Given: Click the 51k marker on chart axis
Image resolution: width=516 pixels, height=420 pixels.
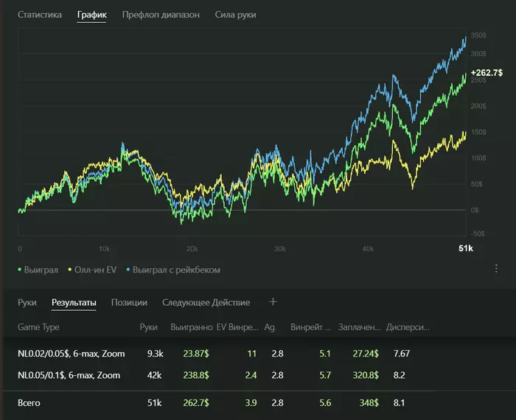Looking at the screenshot, I should (x=466, y=248).
